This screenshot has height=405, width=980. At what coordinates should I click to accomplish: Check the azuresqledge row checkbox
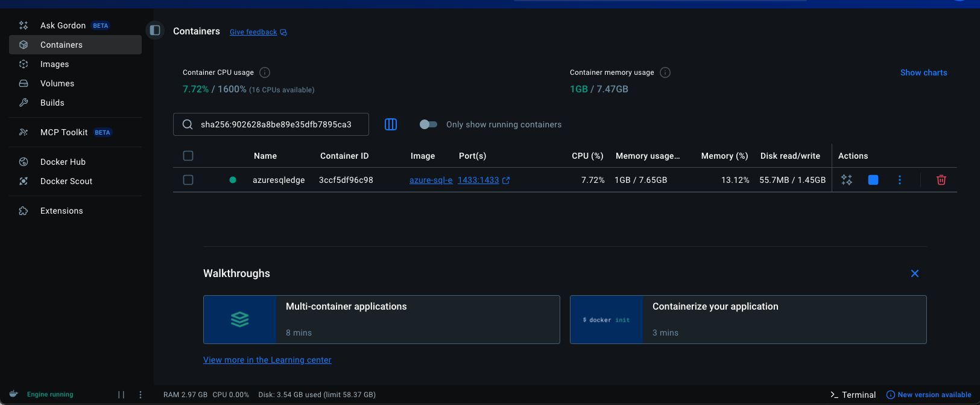point(188,180)
